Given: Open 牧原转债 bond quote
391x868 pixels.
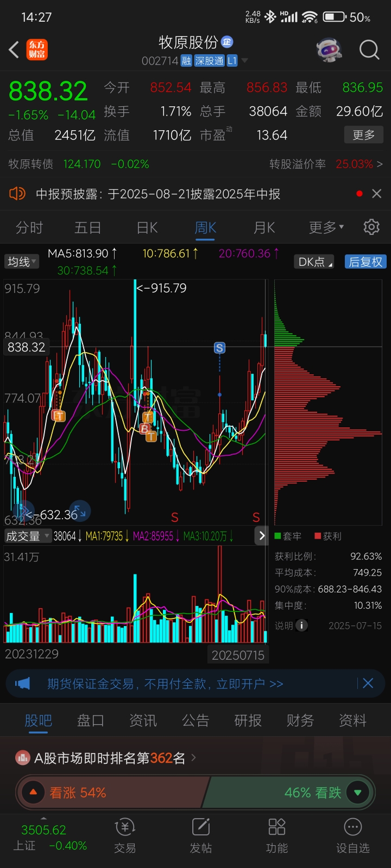Looking at the screenshot, I should click(79, 164).
